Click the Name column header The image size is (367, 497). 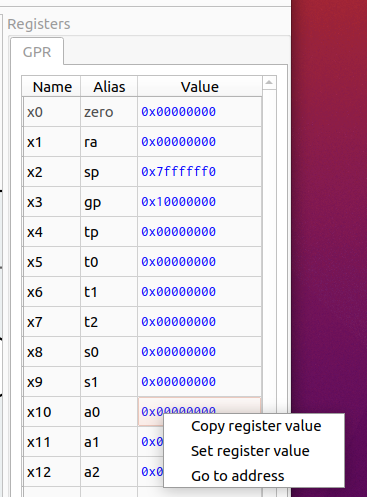click(x=52, y=87)
